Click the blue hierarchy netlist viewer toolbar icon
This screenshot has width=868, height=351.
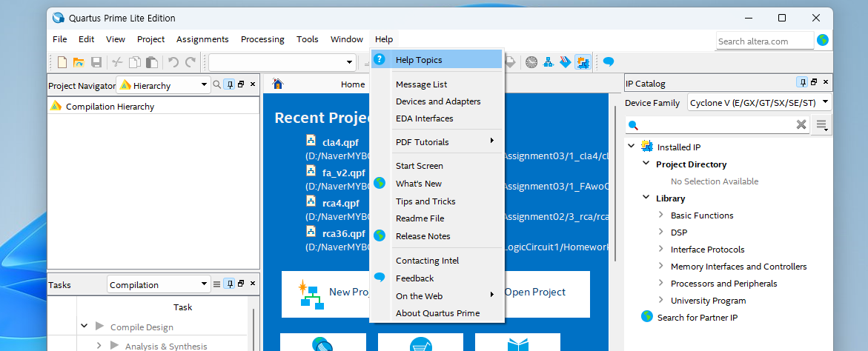[549, 62]
